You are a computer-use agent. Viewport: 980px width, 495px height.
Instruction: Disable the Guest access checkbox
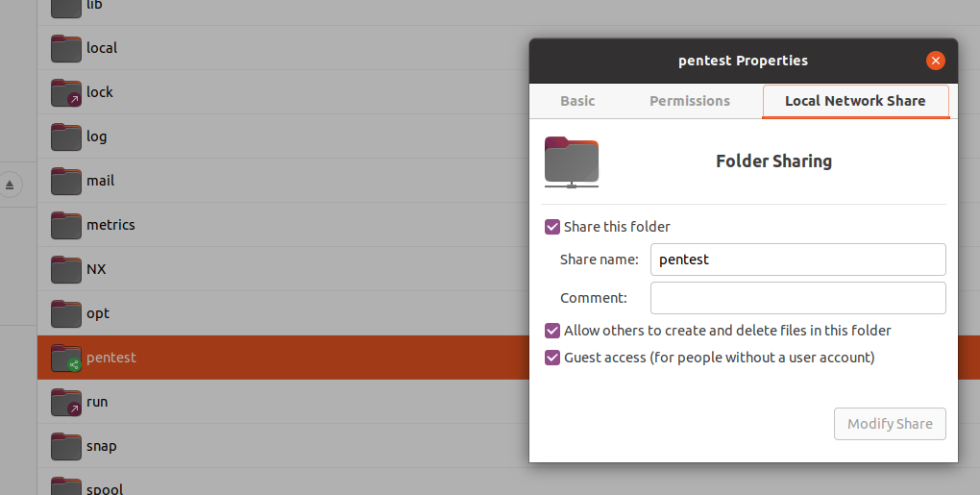point(551,358)
